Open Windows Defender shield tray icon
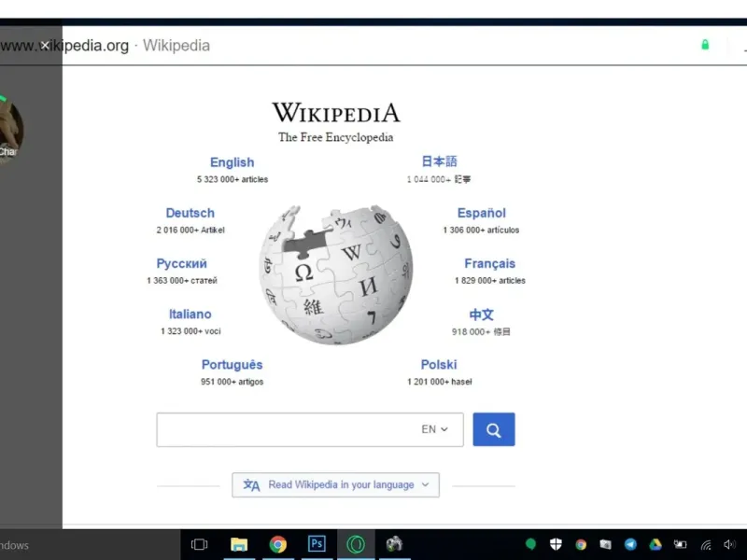Screen dimensions: 747x560 556,544
